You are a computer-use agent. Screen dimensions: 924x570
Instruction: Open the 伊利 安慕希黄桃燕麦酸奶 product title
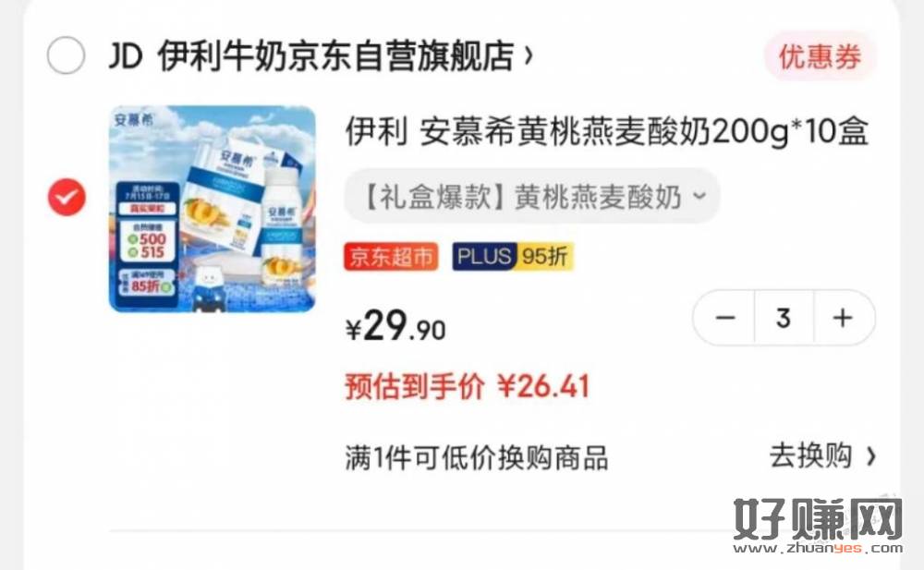click(x=606, y=131)
